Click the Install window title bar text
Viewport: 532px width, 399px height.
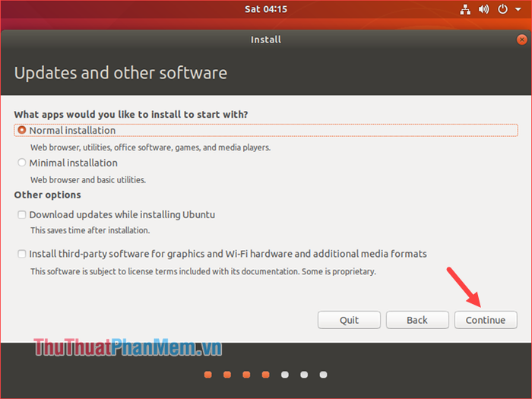tap(266, 40)
